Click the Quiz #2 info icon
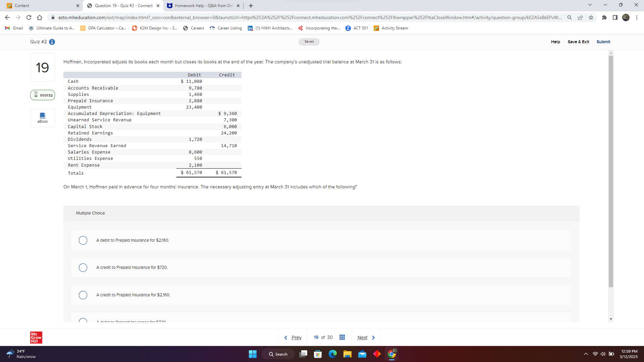Screen dimensions: 644x362 pos(52,42)
